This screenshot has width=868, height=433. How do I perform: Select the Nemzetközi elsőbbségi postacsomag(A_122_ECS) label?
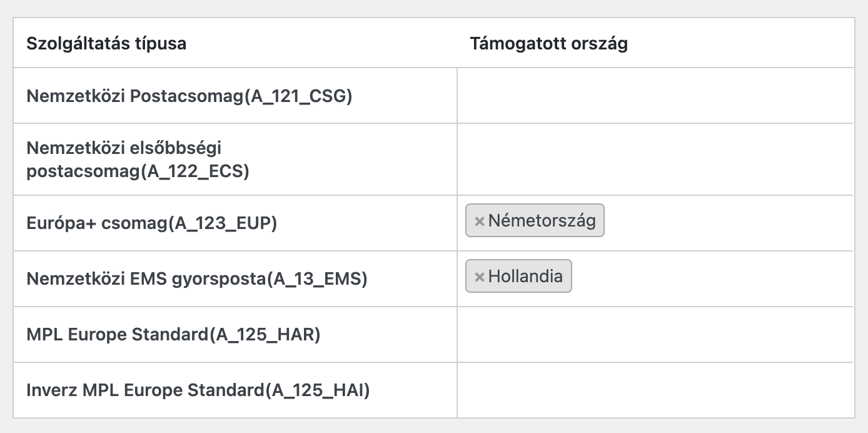[138, 160]
